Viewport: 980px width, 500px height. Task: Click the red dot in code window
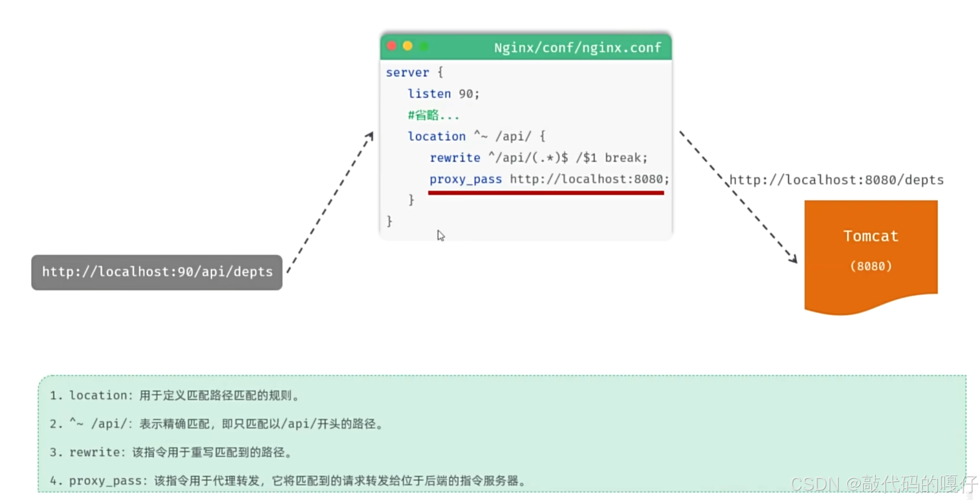tap(391, 46)
